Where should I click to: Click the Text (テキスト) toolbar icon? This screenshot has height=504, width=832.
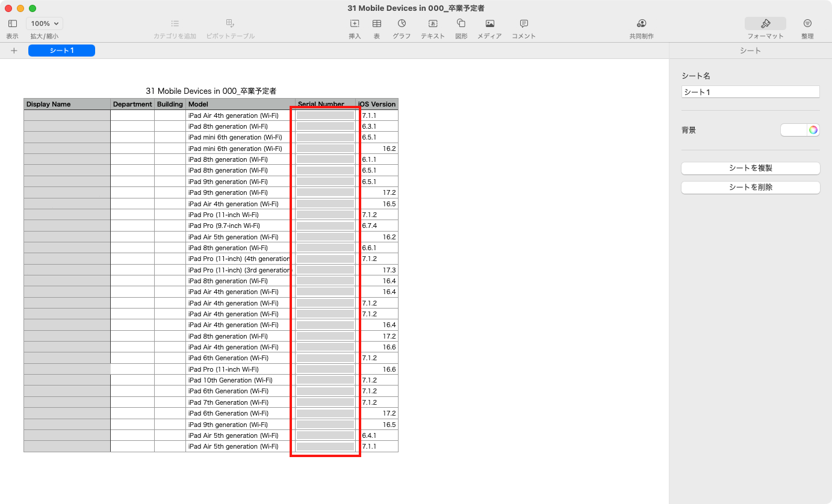(433, 23)
